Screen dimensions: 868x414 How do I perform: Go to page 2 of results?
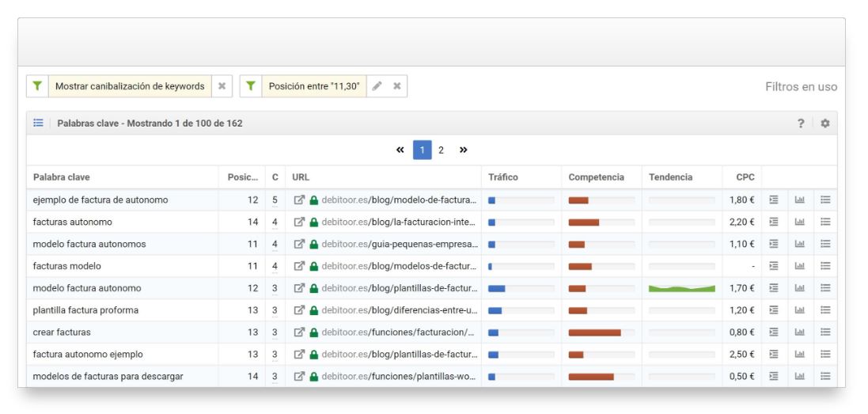(442, 150)
